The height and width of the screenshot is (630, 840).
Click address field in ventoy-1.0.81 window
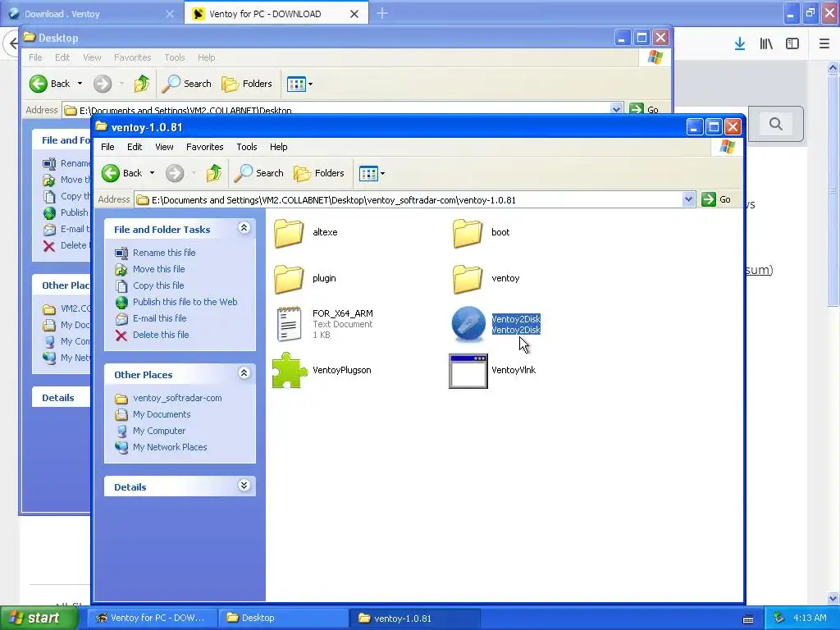(409, 200)
